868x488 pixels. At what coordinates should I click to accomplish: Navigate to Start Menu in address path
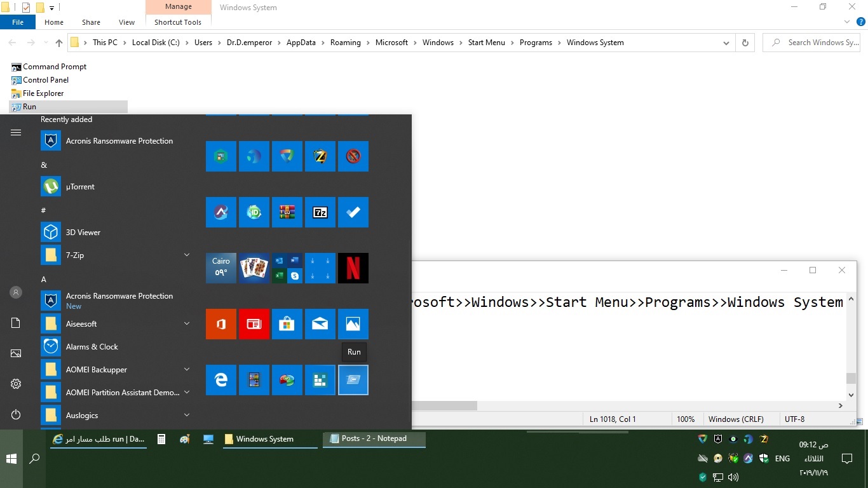487,43
